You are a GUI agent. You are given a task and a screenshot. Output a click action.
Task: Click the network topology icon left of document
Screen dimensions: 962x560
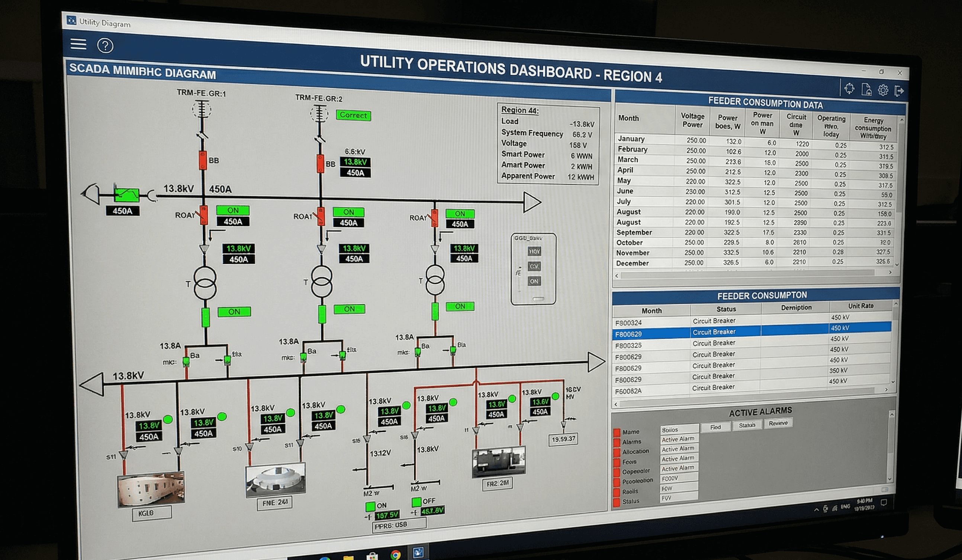click(x=849, y=88)
